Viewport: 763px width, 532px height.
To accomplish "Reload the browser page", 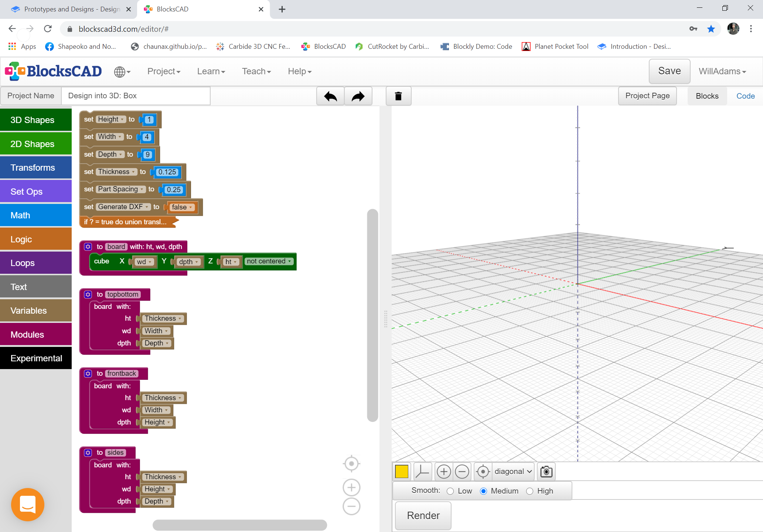I will [48, 29].
